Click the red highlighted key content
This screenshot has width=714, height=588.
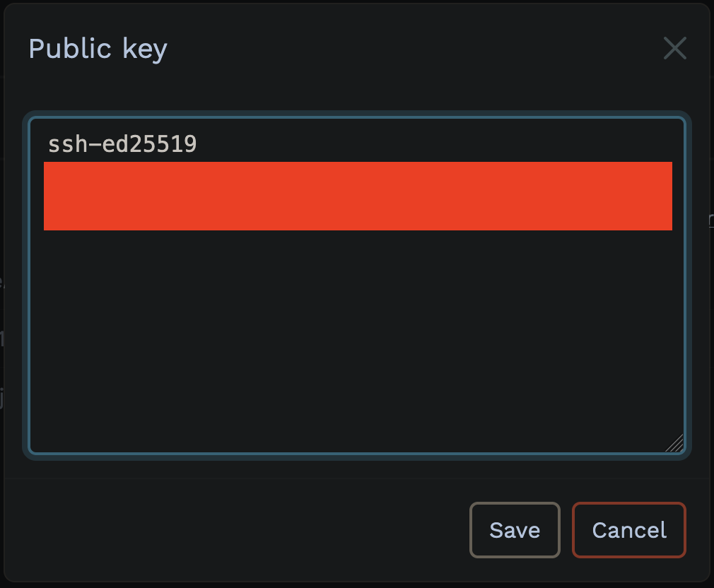coord(357,196)
